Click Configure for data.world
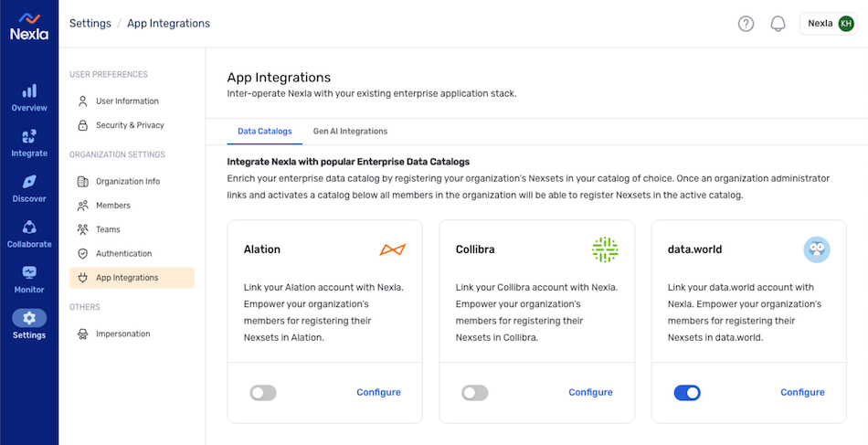The image size is (868, 445). pyautogui.click(x=803, y=392)
